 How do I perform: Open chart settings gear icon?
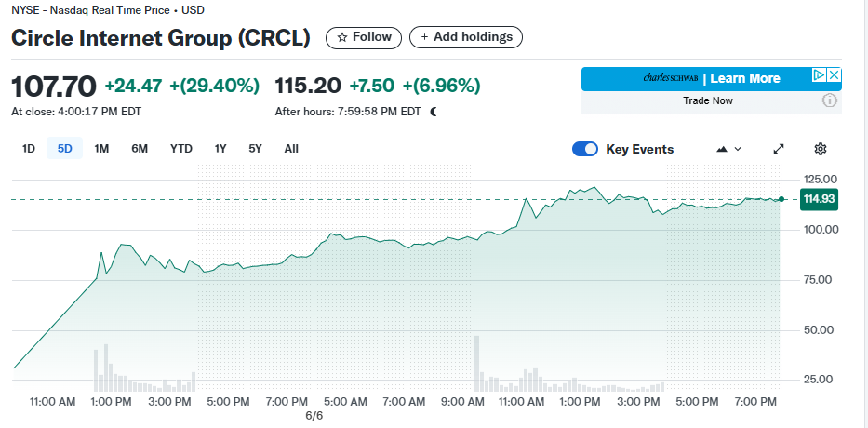coord(820,149)
